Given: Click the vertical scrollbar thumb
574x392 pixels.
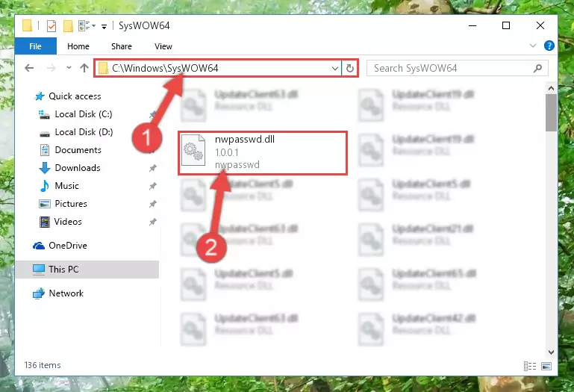Looking at the screenshot, I should [551, 113].
